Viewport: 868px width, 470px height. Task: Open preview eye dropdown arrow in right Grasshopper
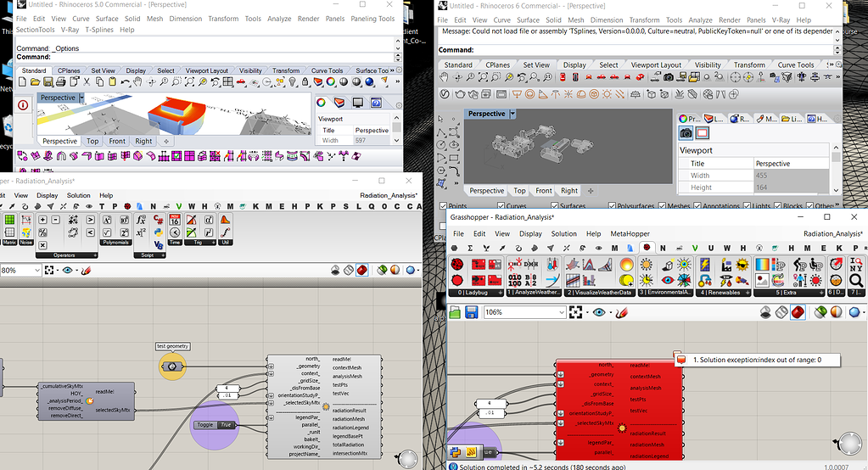tap(611, 313)
